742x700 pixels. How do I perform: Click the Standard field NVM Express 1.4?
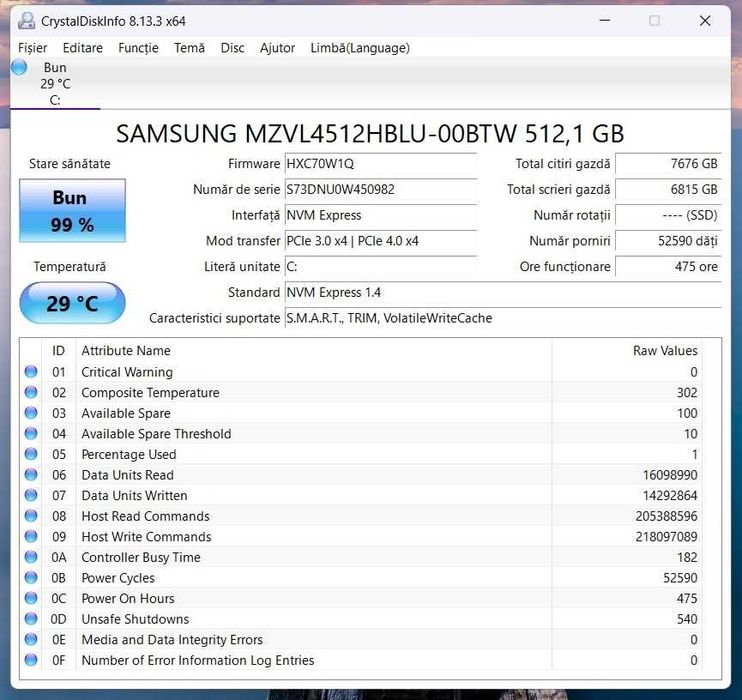pyautogui.click(x=503, y=292)
